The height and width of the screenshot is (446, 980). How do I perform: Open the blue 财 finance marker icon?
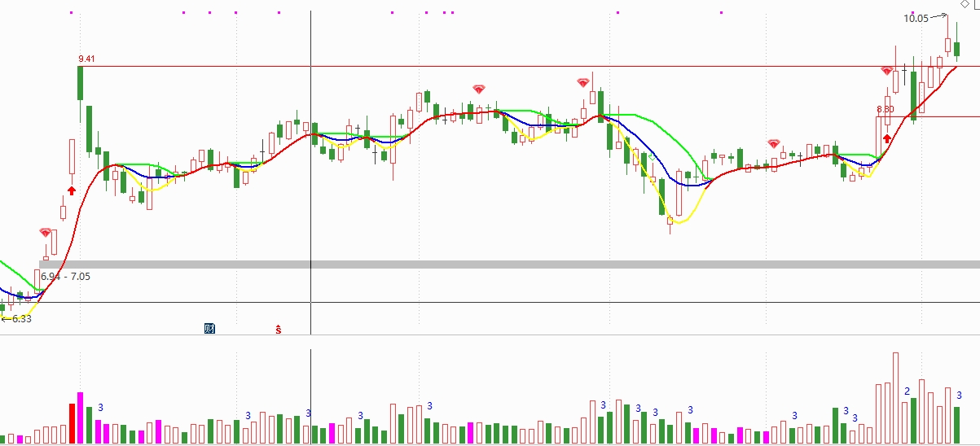209,329
